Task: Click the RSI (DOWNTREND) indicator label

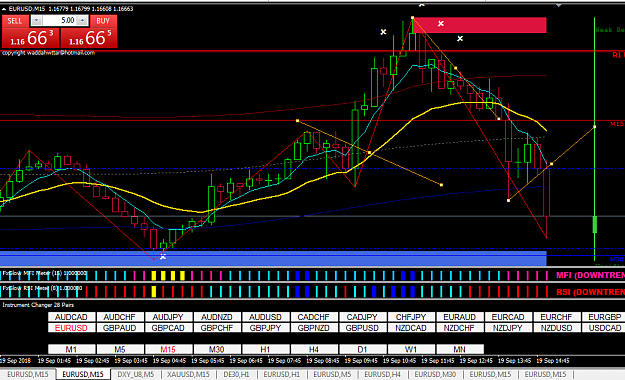Action: 590,292
